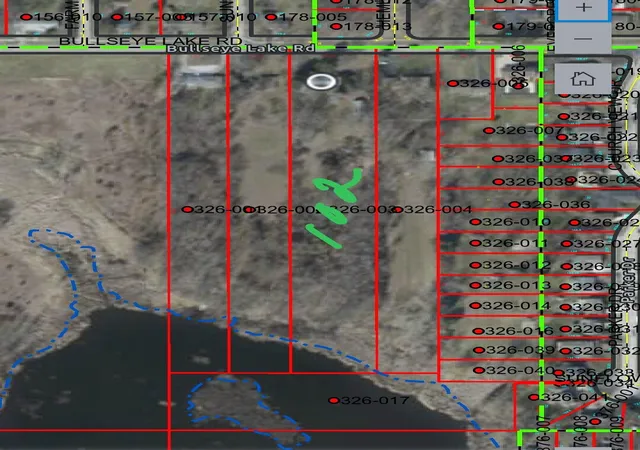Click red dot for parcel 326-001
640x450 pixels.
pyautogui.click(x=187, y=209)
